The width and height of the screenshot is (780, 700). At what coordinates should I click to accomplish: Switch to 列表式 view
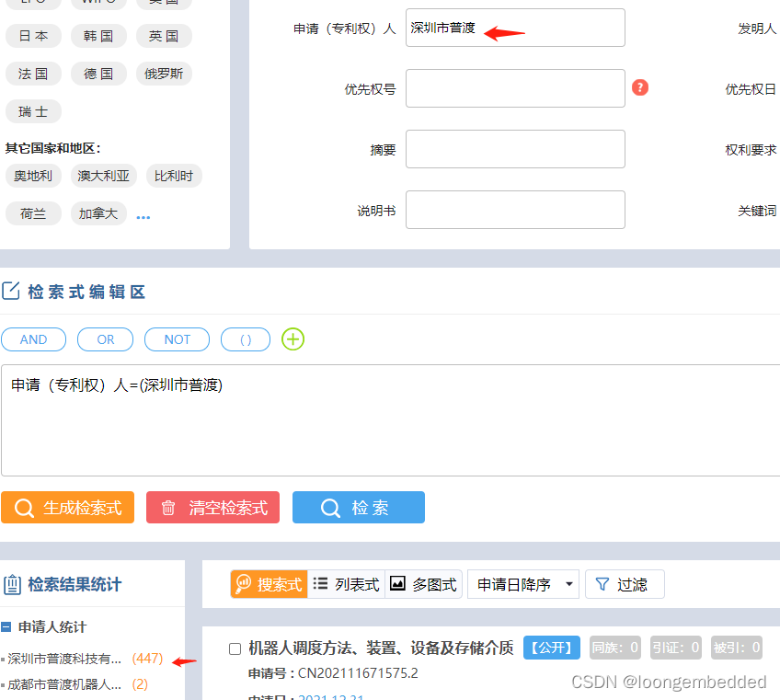coord(346,584)
